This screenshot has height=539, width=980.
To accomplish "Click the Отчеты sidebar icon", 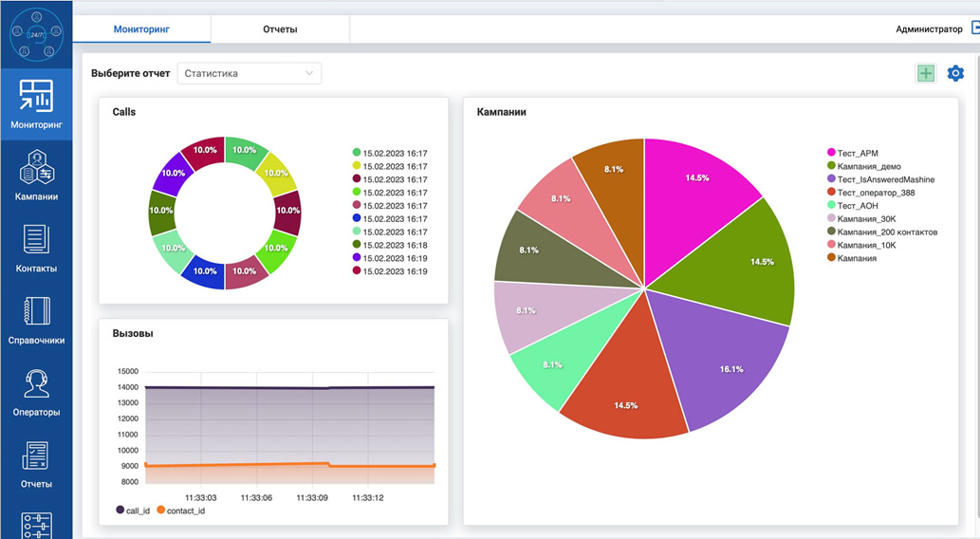I will click(x=36, y=456).
